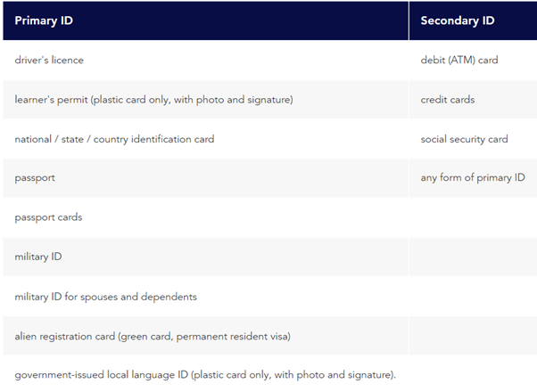
Task: Click empty Secondary ID cell beside passport cards
Action: 472,217
